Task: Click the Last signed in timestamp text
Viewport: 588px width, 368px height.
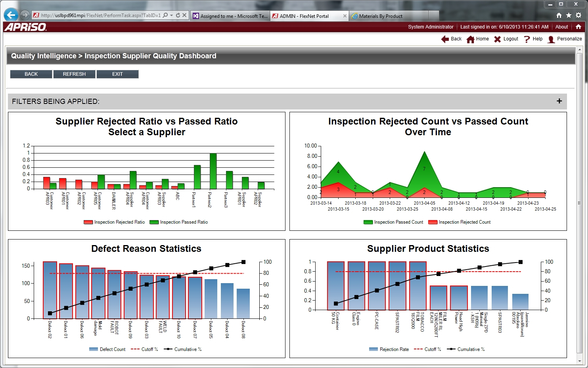Action: (504, 27)
